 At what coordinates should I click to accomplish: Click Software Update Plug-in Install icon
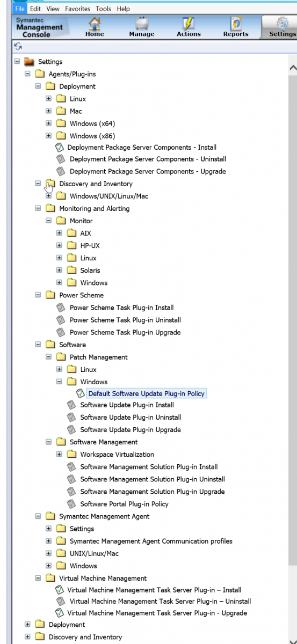click(71, 405)
